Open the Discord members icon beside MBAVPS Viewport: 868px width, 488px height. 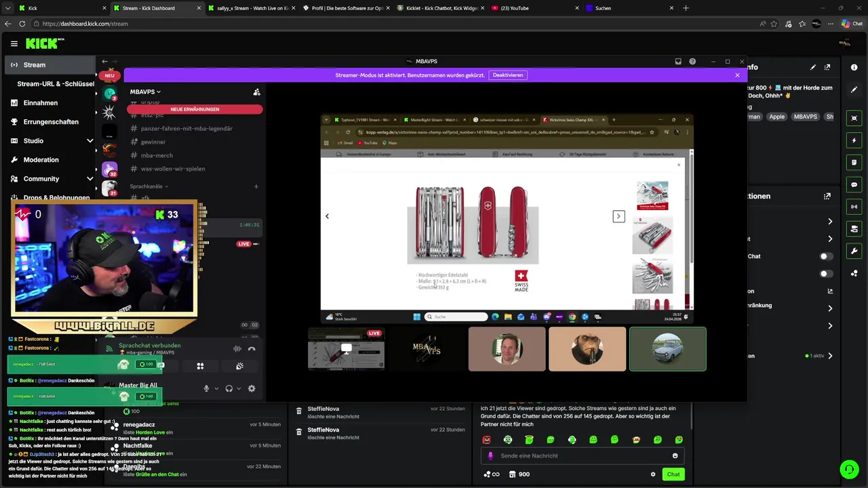coord(256,91)
